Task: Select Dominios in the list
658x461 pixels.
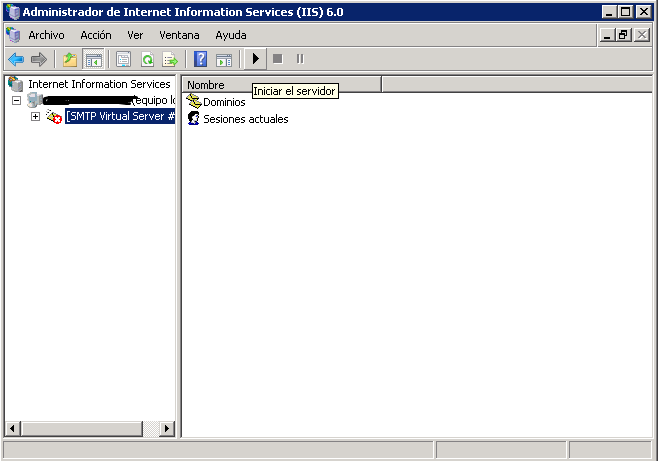Action: coord(224,102)
